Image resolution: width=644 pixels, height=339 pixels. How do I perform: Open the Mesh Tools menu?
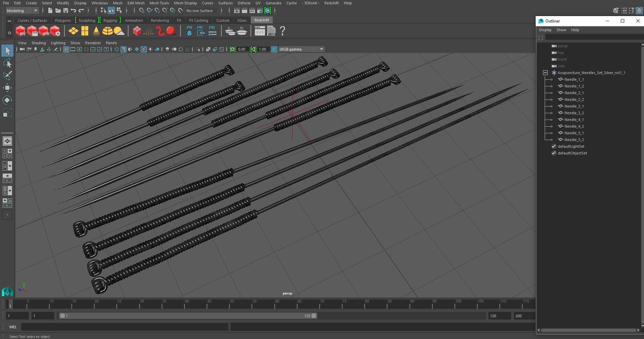(159, 3)
